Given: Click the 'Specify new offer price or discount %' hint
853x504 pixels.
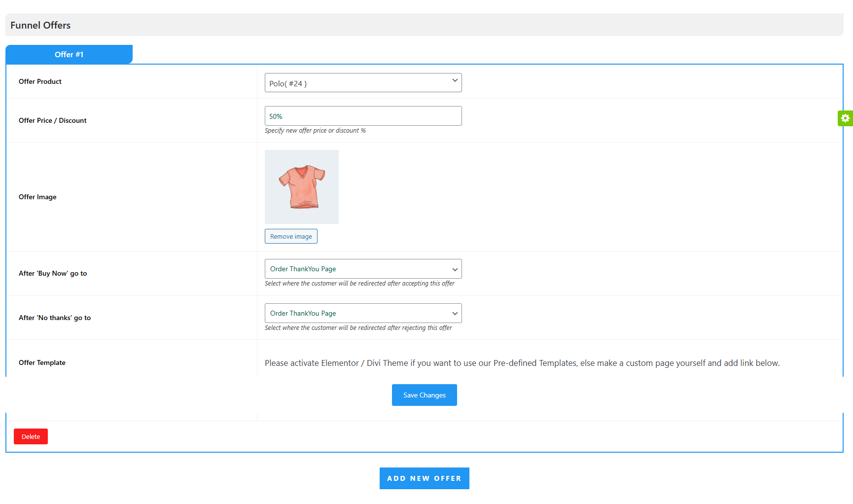Looking at the screenshot, I should (315, 131).
